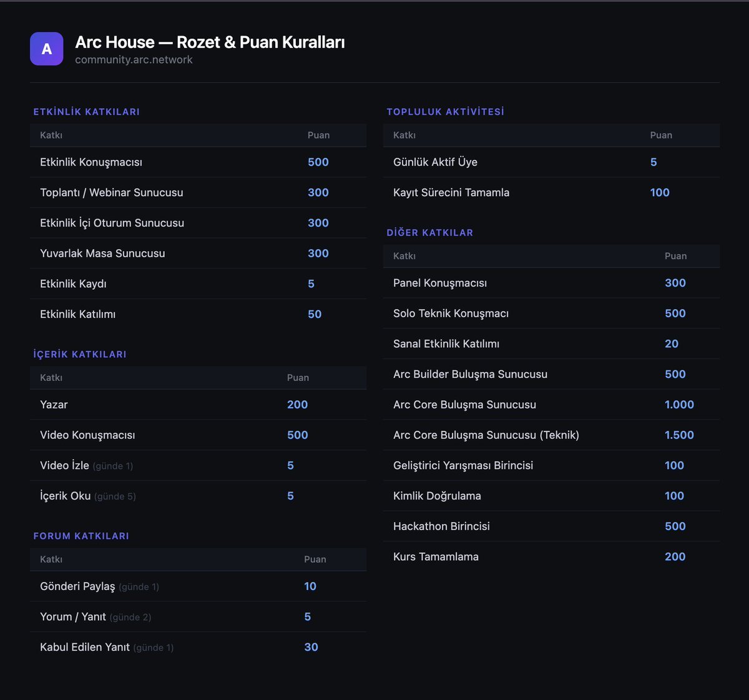The width and height of the screenshot is (749, 700).
Task: Click the 500 points for Hackathon Birincisi
Action: (x=675, y=526)
